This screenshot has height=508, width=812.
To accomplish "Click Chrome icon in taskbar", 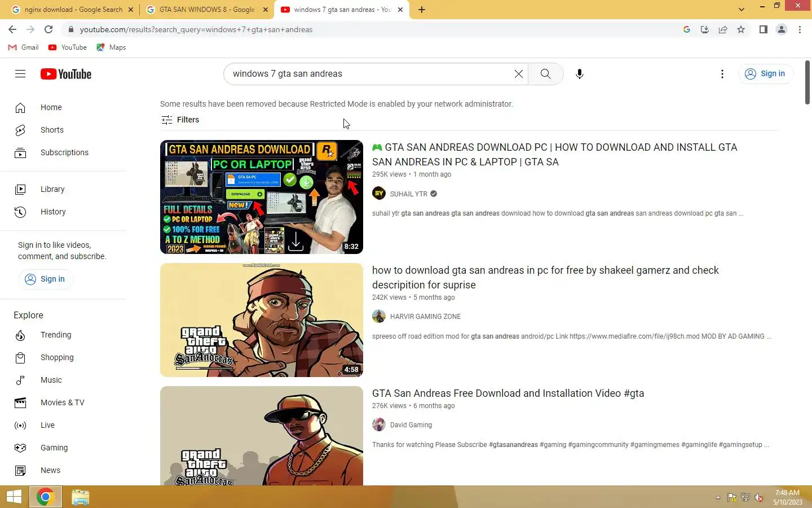I will pos(45,497).
